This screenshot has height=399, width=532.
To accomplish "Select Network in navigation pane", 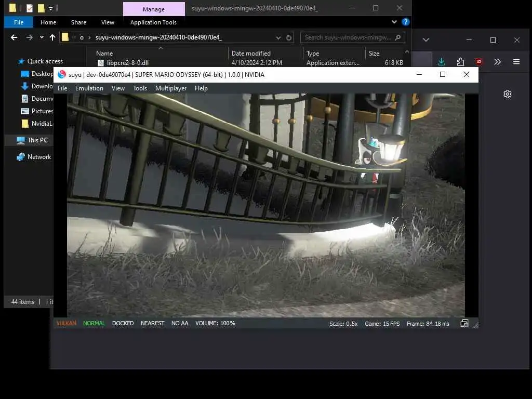I will click(x=34, y=157).
